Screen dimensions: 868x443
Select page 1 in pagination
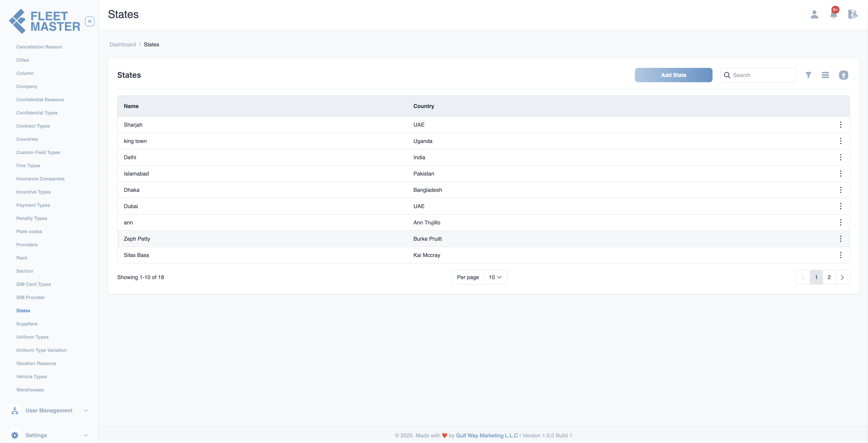[816, 277]
